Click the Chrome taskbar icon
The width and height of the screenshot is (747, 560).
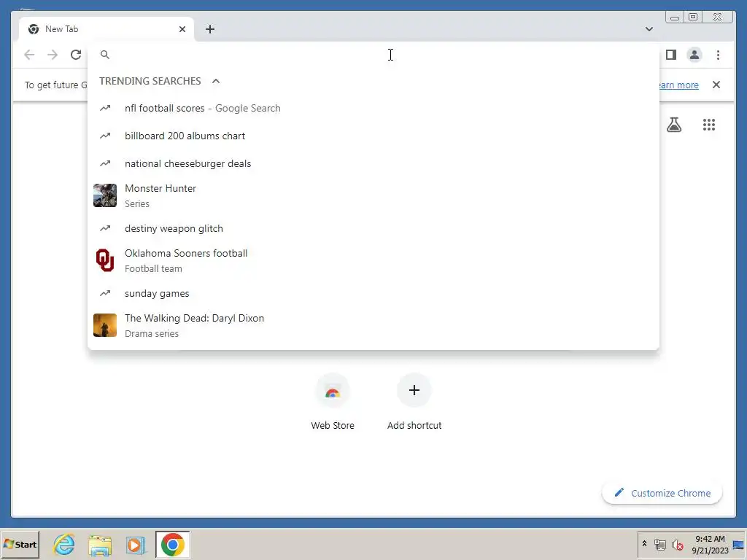click(172, 544)
